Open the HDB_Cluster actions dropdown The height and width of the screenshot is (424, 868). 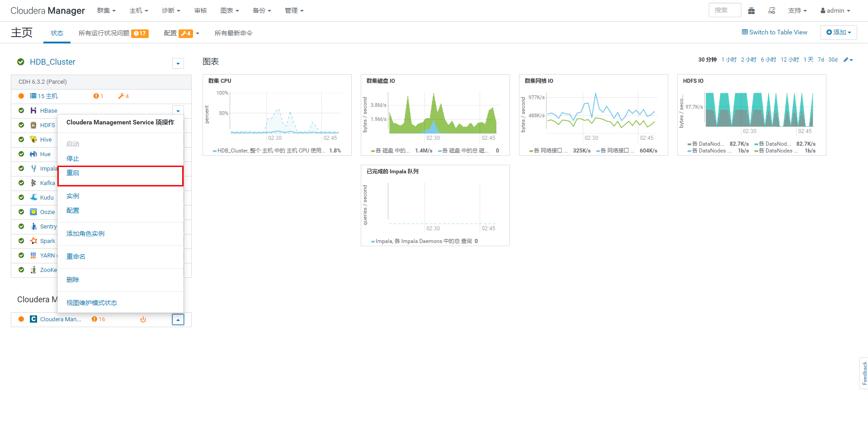(x=178, y=63)
